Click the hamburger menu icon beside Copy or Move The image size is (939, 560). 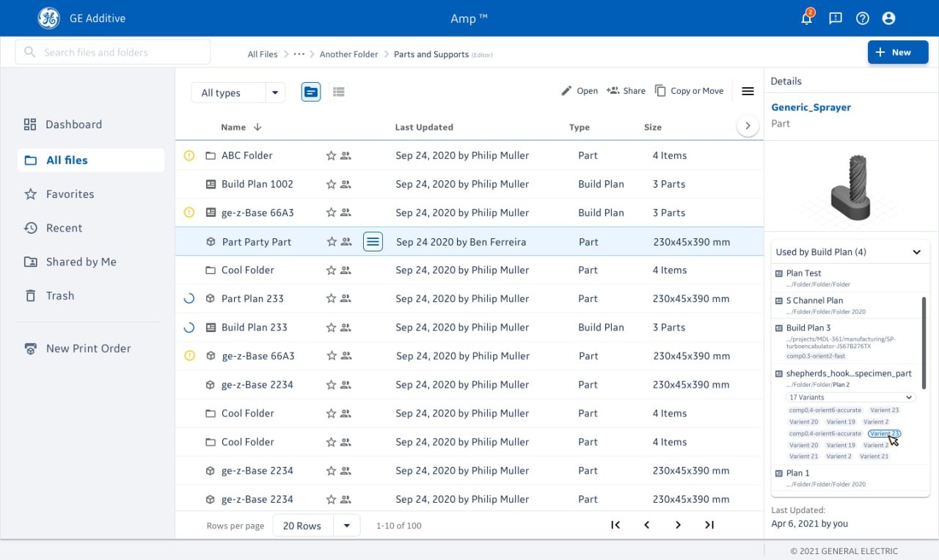(x=748, y=91)
